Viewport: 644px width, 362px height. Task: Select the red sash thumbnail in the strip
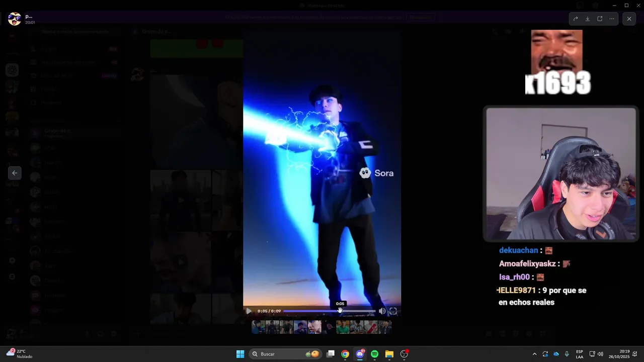(371, 327)
